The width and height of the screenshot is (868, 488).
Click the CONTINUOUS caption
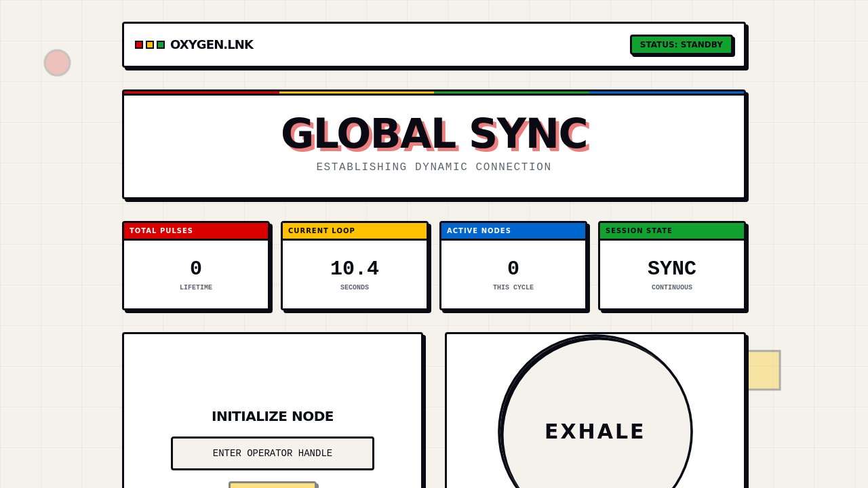(x=672, y=287)
